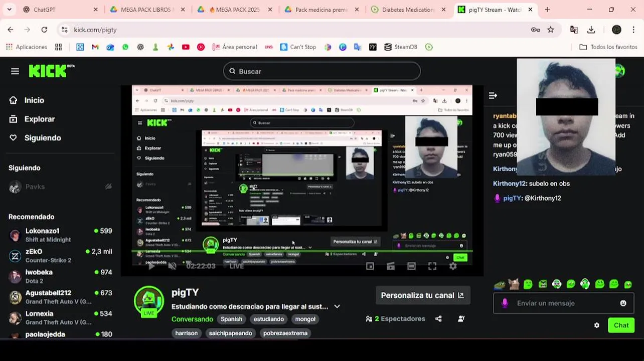Insert the cat emote

tap(514, 284)
